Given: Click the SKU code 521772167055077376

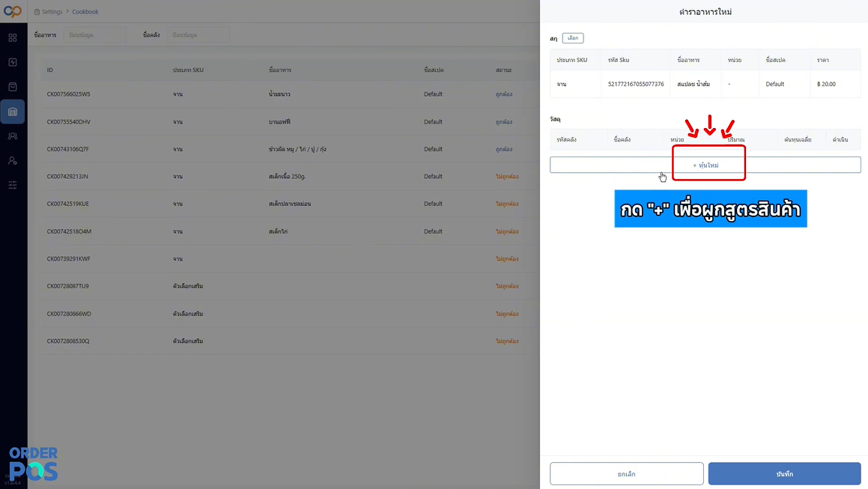Looking at the screenshot, I should coord(636,84).
